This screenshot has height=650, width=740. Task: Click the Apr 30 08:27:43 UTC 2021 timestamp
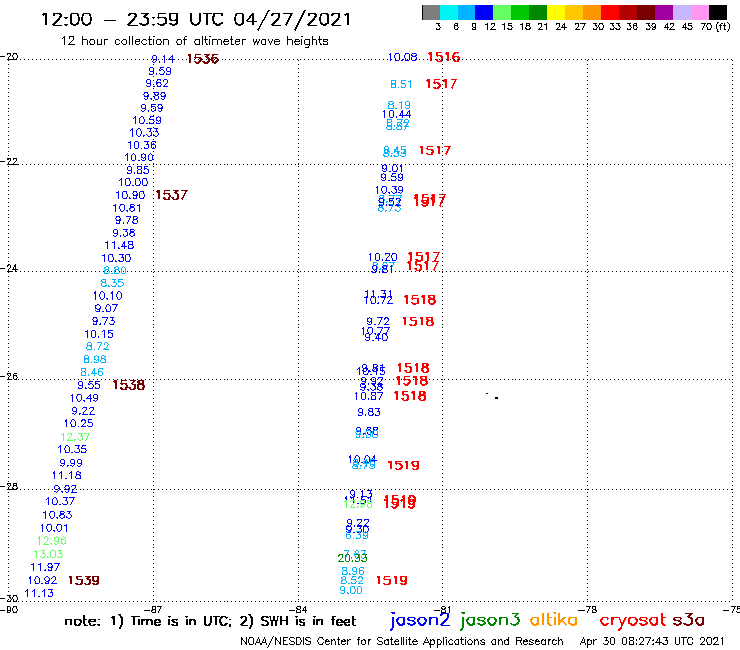coord(651,641)
